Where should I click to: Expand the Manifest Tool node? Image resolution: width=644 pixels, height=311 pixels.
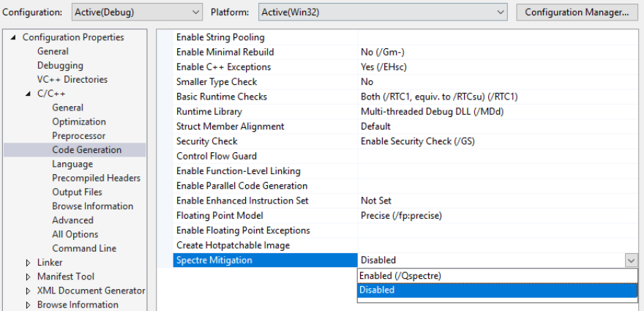tap(28, 277)
